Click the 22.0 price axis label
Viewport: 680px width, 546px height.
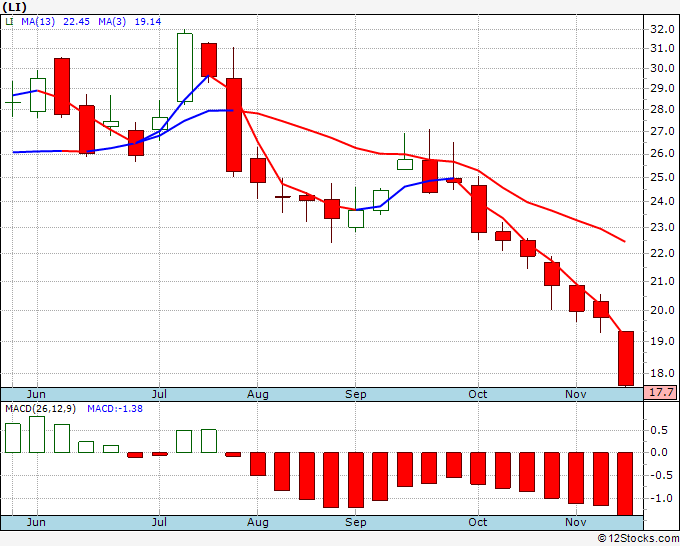[662, 253]
